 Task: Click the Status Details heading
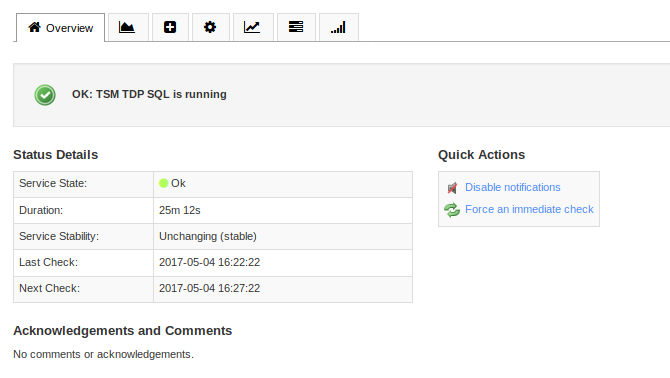56,155
